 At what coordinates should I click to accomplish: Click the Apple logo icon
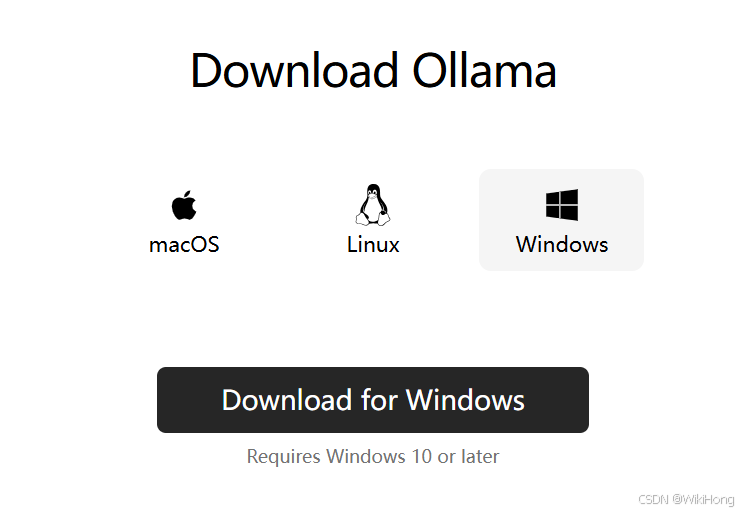pyautogui.click(x=184, y=205)
